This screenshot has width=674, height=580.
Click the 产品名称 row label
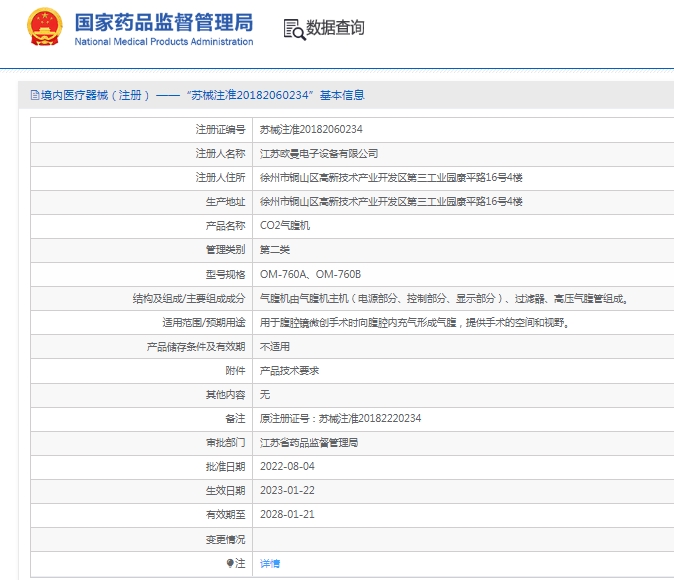pos(226,226)
